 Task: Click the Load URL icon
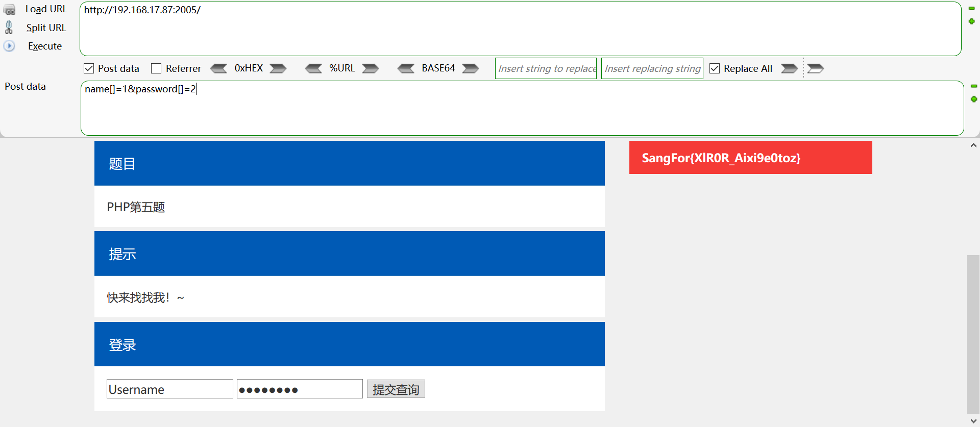(x=9, y=10)
